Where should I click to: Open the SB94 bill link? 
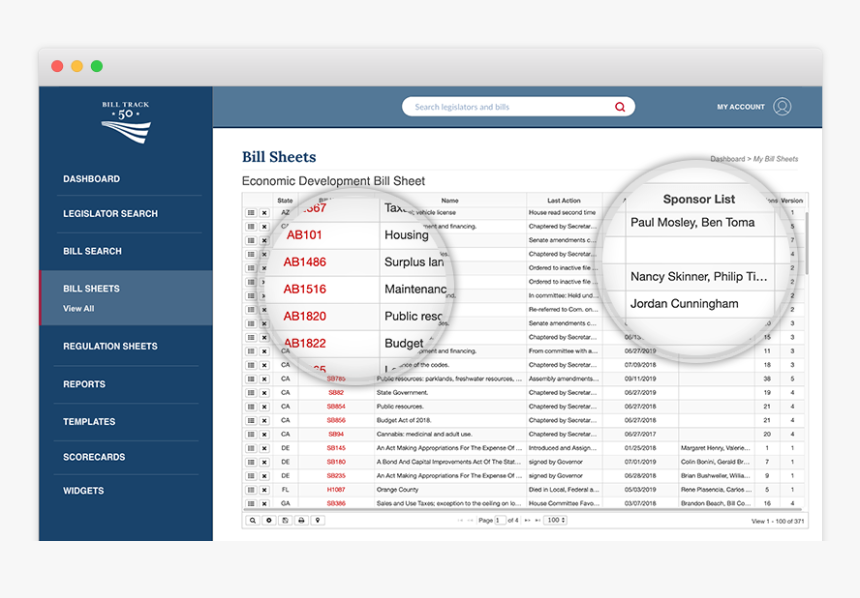click(336, 434)
